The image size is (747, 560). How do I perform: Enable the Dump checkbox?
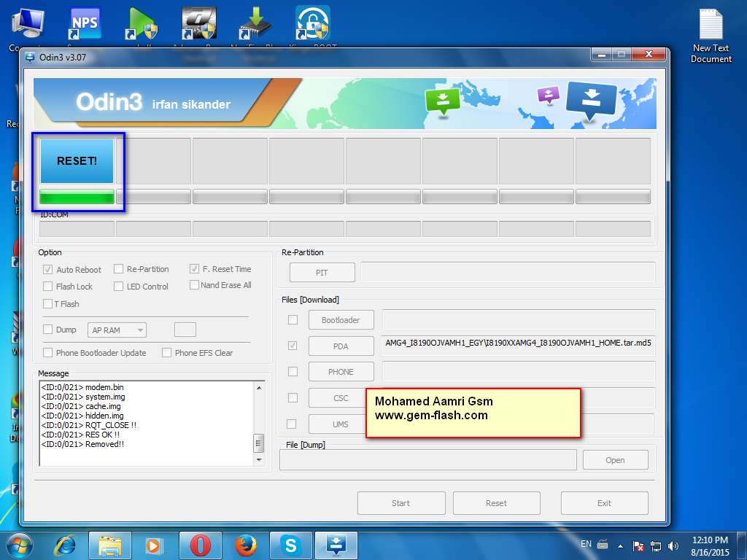pos(47,330)
